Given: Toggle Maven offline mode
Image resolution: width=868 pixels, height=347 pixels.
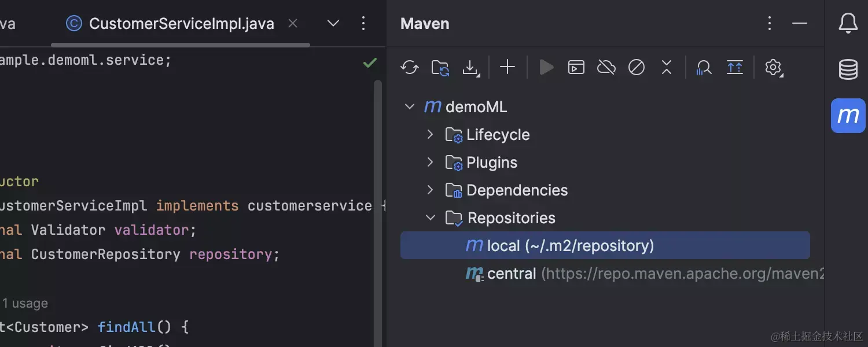Looking at the screenshot, I should coord(606,67).
